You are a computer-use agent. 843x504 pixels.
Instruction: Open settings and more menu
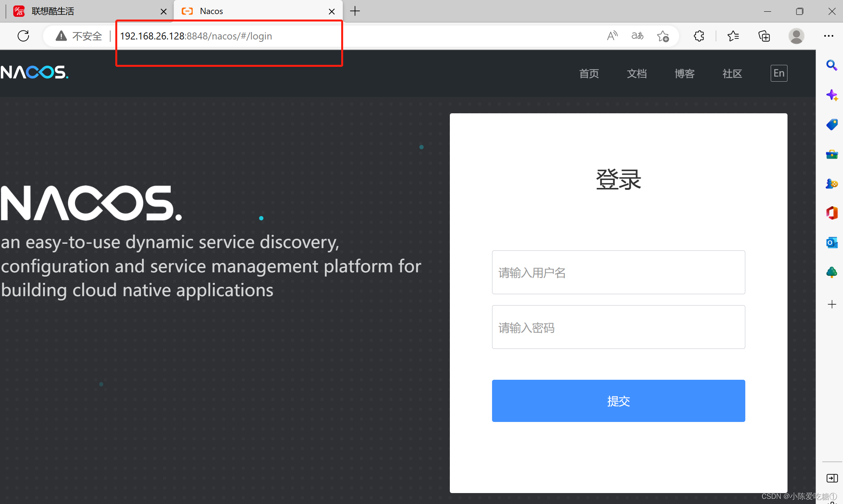(x=829, y=36)
